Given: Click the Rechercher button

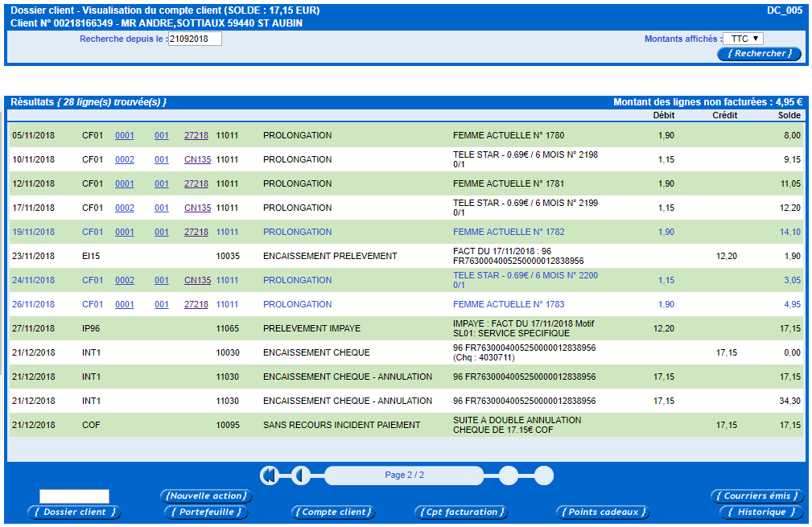Looking at the screenshot, I should [759, 54].
